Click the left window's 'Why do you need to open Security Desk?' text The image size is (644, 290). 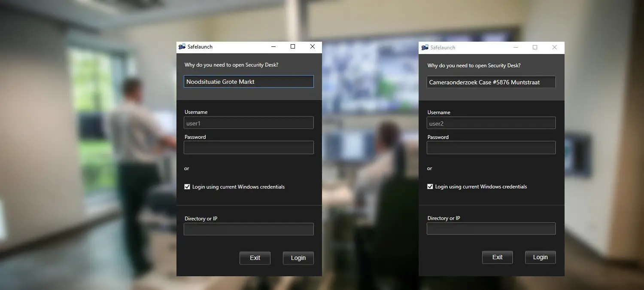click(231, 65)
